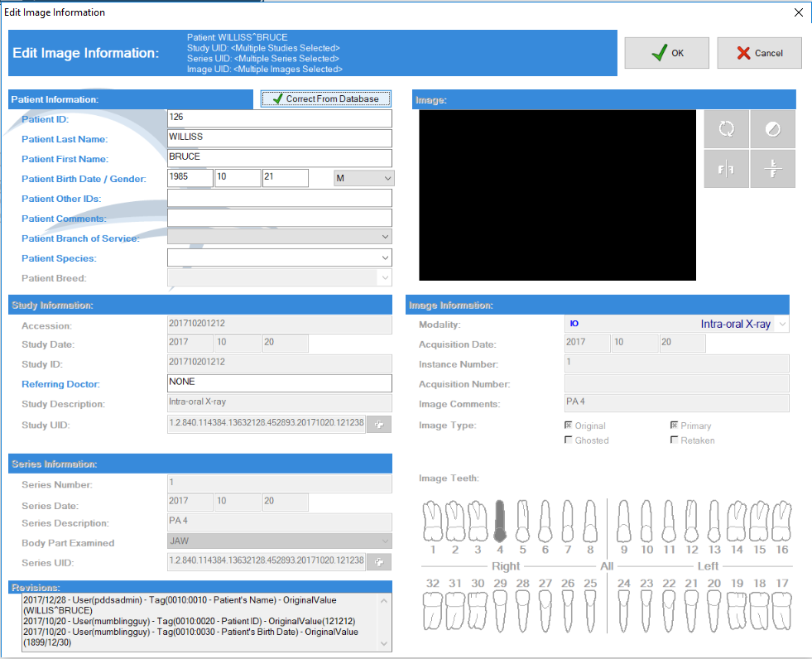Screen dimensions: 812x659
Task: Enable the Retaken checkbox
Action: [x=674, y=440]
